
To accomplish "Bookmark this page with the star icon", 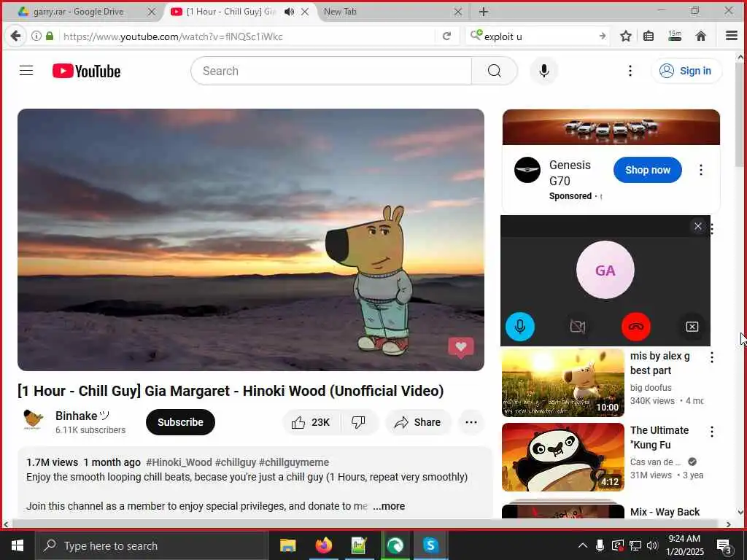I will [x=626, y=36].
